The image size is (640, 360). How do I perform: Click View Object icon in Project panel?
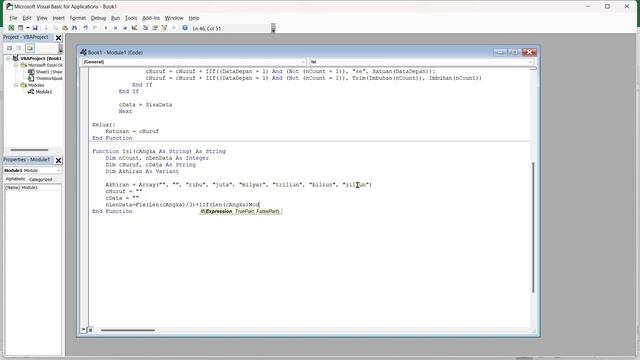point(19,48)
